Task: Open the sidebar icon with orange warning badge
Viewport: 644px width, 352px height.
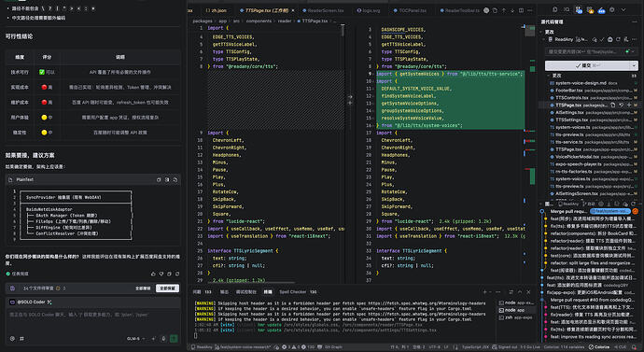Action: [x=590, y=10]
